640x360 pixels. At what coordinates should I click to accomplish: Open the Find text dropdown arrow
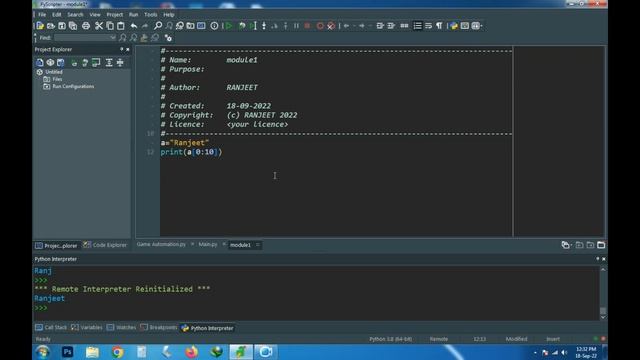pos(113,38)
